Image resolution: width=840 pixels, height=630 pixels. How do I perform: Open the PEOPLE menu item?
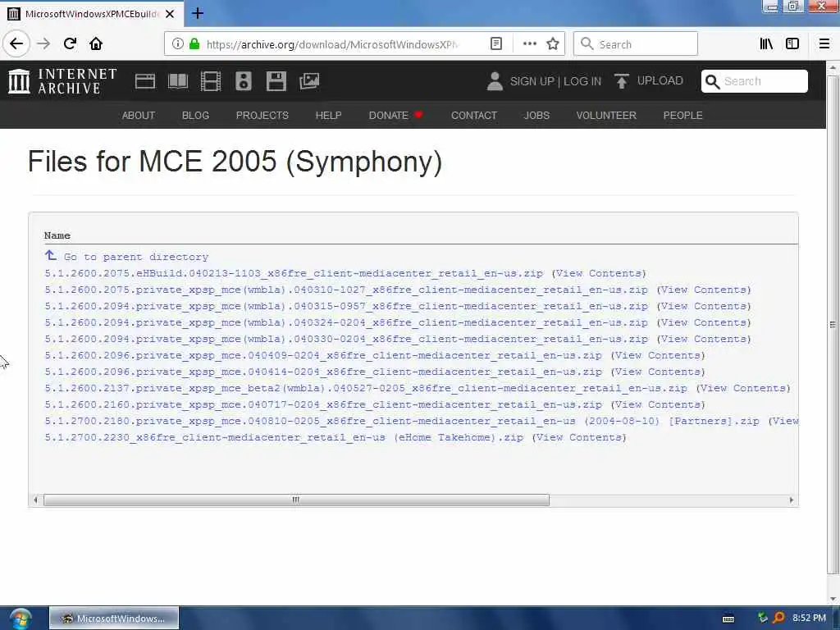[682, 115]
